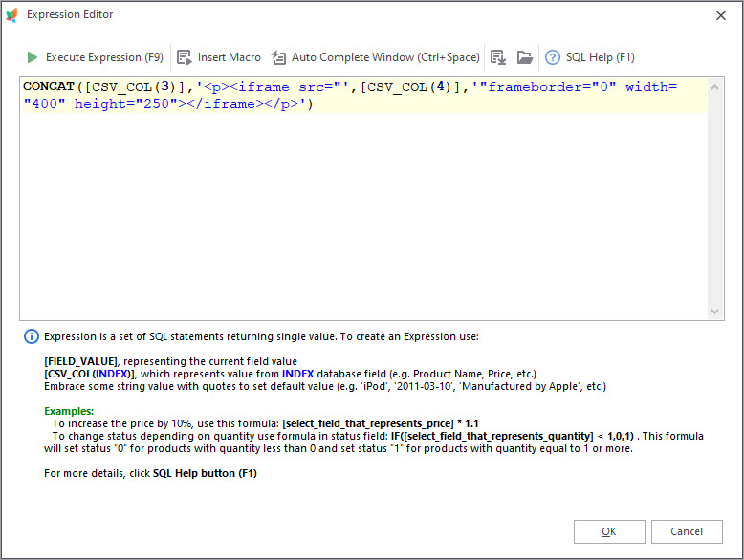Viewport: 744px width, 560px height.
Task: Click the SQL Help question mark icon
Action: [x=553, y=57]
